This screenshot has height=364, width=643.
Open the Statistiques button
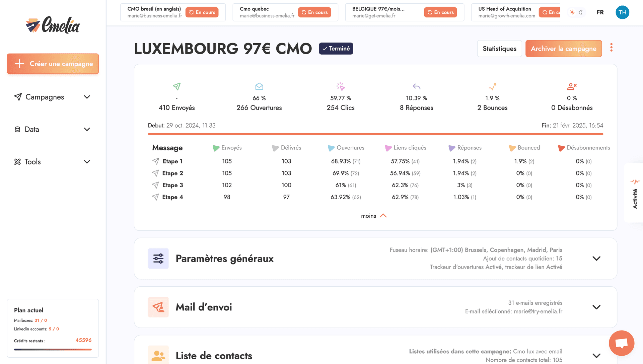499,49
